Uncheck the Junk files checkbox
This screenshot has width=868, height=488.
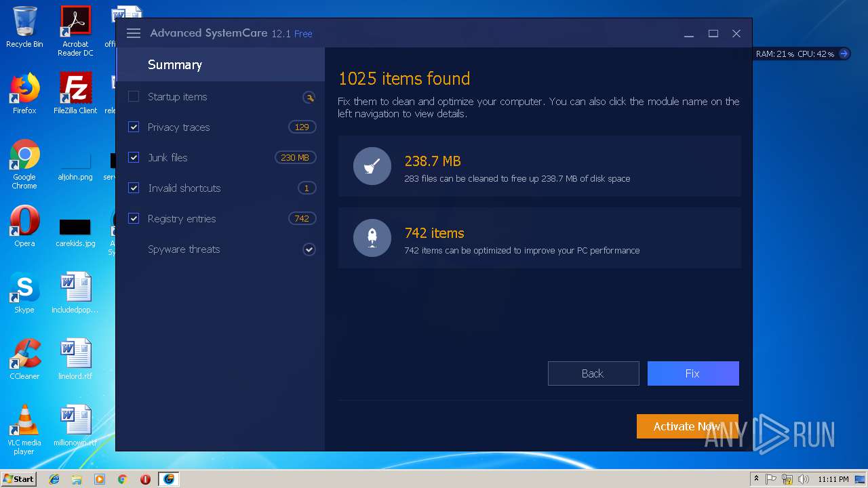134,157
